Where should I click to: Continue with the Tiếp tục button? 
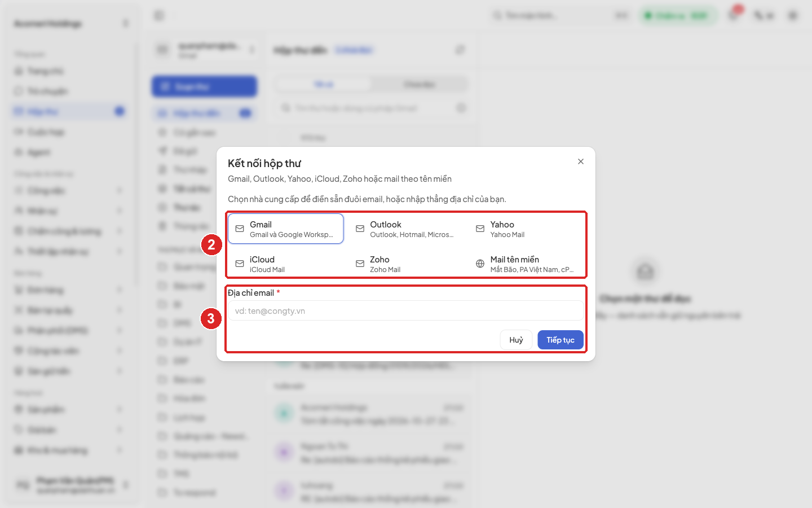click(561, 340)
